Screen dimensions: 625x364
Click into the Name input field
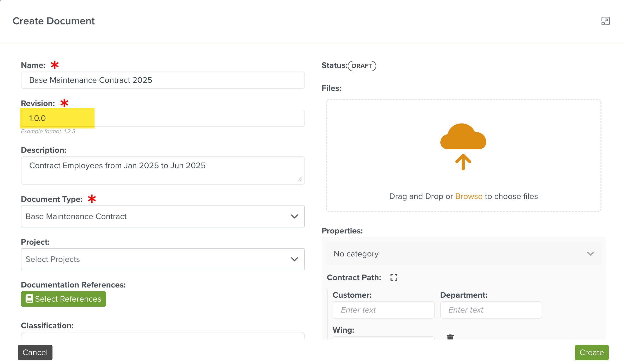coord(163,80)
